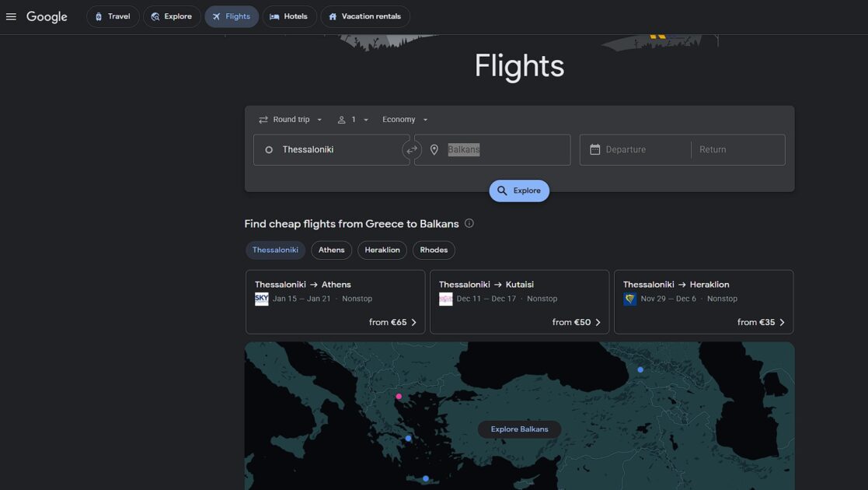Open the Thessaloniki to Athens flight card

[336, 302]
